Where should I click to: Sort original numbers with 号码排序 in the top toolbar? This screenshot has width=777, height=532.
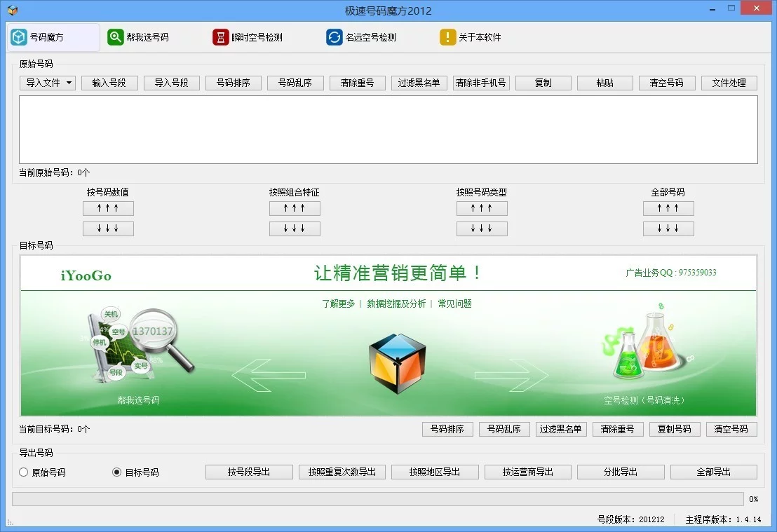(234, 83)
